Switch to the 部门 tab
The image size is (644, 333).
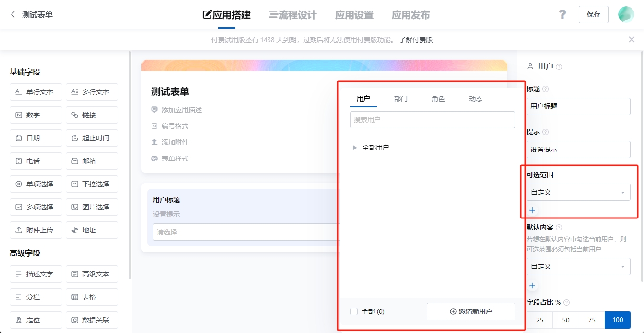tap(401, 99)
